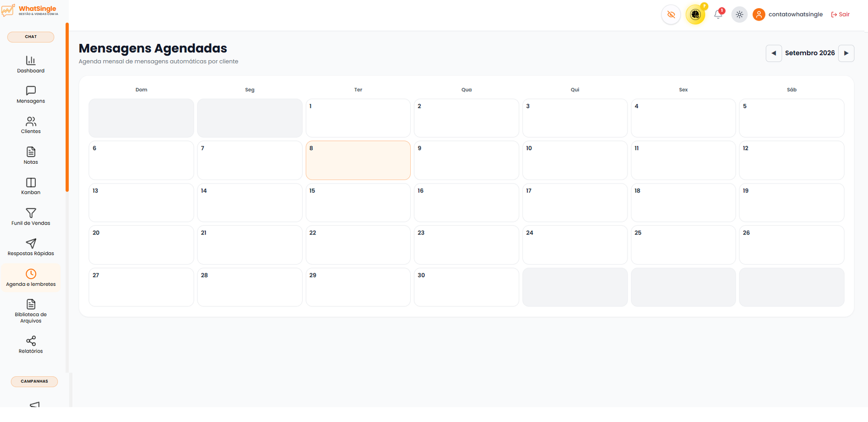This screenshot has height=422, width=868.
Task: Open the Kanban board icon
Action: (31, 182)
